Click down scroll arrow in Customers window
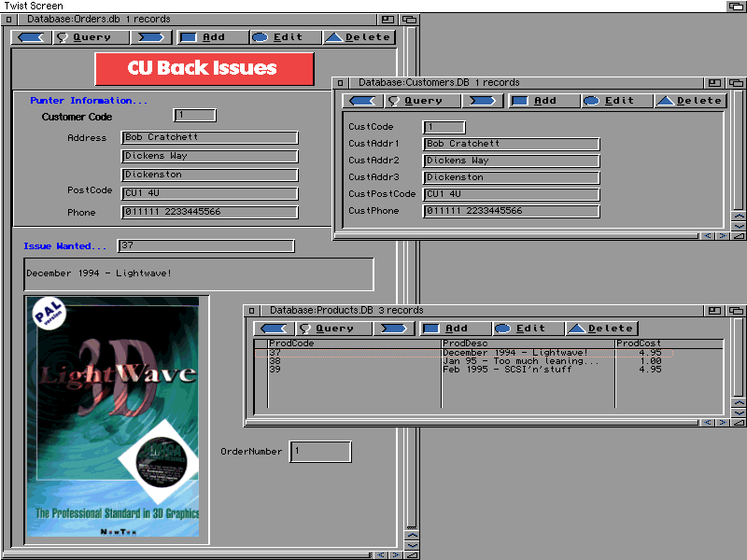Image resolution: width=747 pixels, height=560 pixels. pos(739,226)
